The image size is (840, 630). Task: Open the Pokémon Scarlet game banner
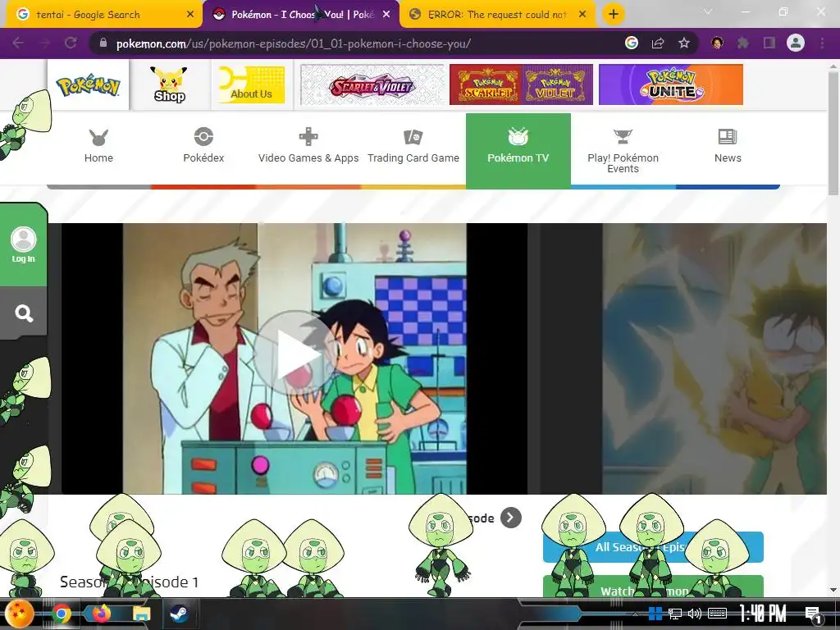coord(486,84)
